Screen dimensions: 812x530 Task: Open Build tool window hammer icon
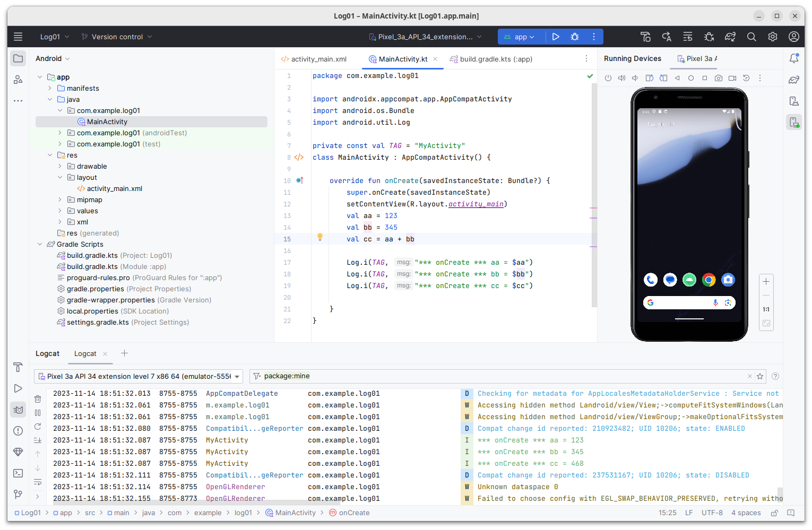pyautogui.click(x=18, y=367)
